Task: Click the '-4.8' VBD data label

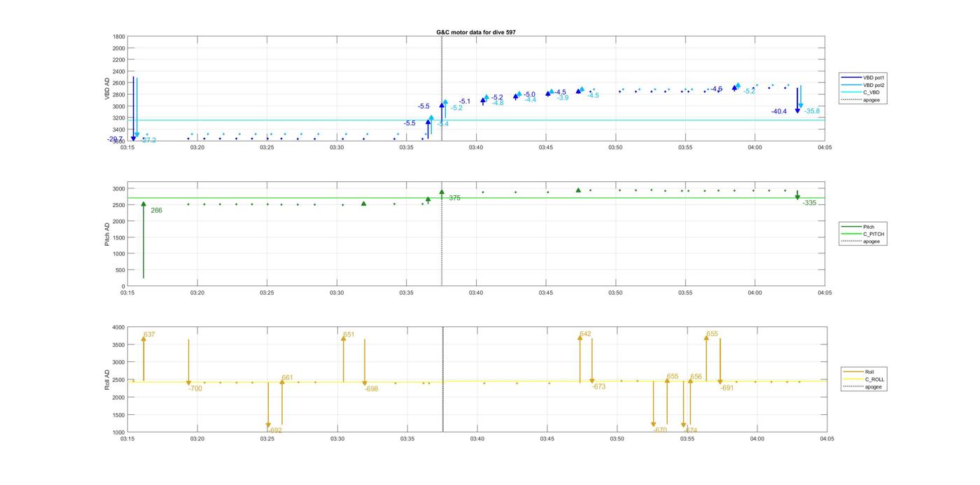Action: pos(498,103)
